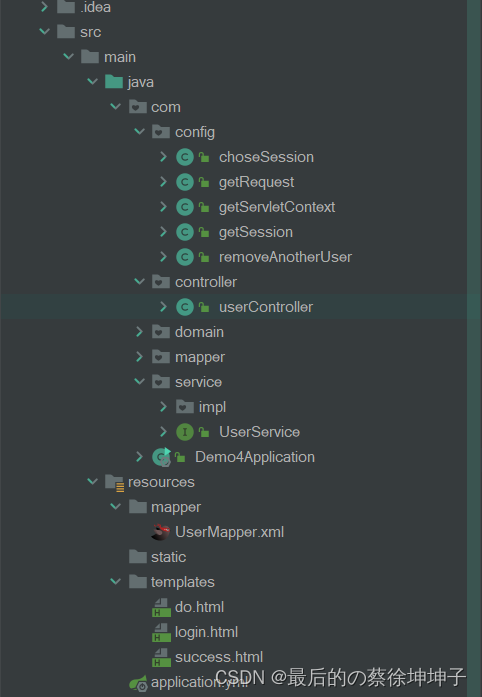
Task: Select the getServletContext class name
Action: (277, 207)
